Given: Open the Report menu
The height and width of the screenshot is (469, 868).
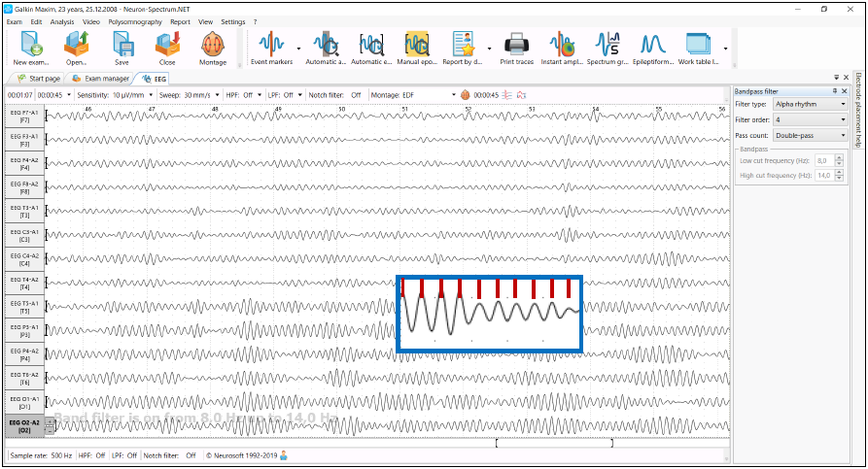Looking at the screenshot, I should tap(180, 22).
